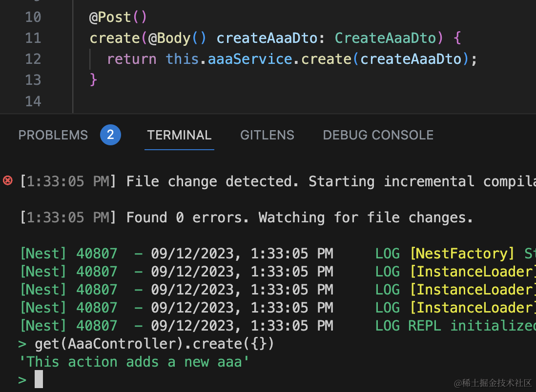Viewport: 536px width, 392px height.
Task: Open the PROBLEMS panel tab
Action: (53, 135)
